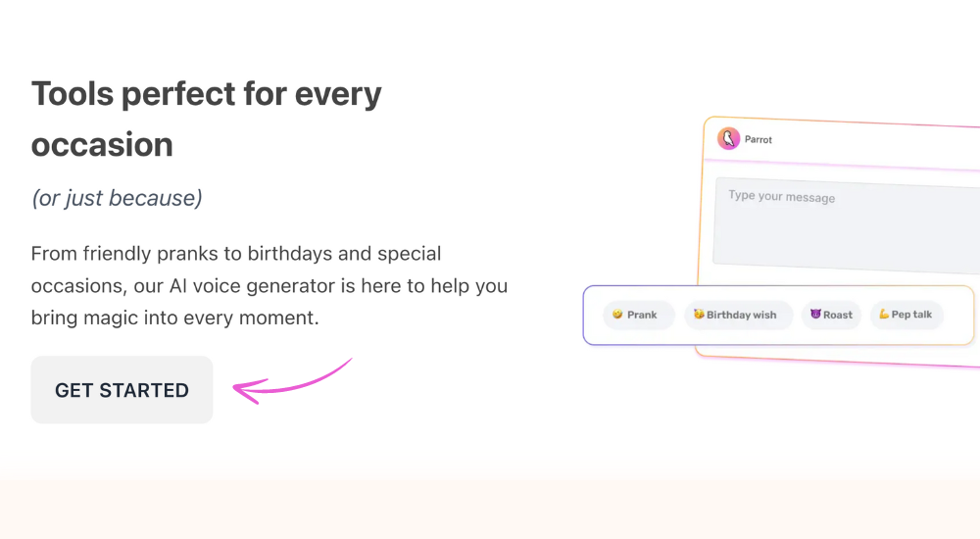The image size is (980, 539).
Task: Click the pink divider line under Parrot header
Action: pos(842,165)
